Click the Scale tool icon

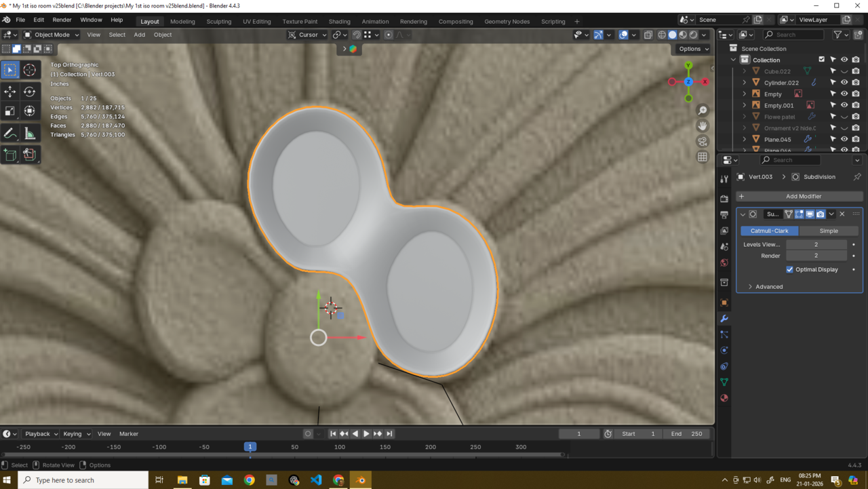click(10, 111)
